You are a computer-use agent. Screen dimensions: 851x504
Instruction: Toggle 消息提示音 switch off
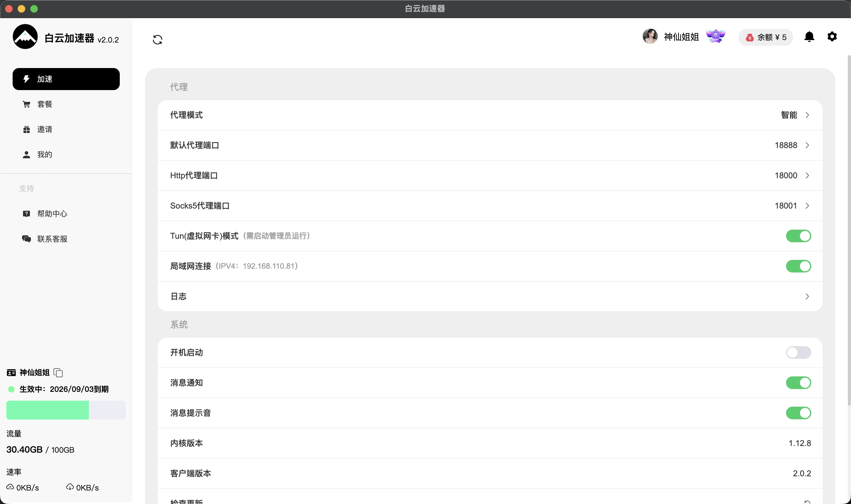[x=798, y=413]
